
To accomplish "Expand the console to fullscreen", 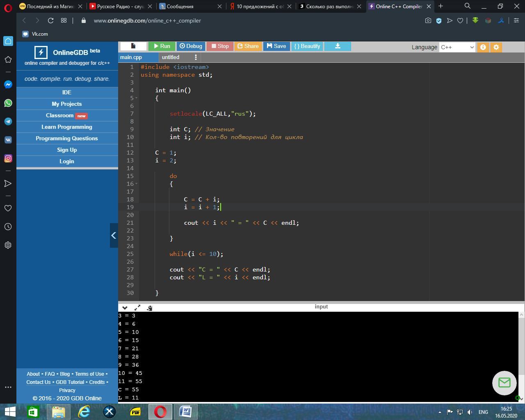I will click(x=137, y=308).
